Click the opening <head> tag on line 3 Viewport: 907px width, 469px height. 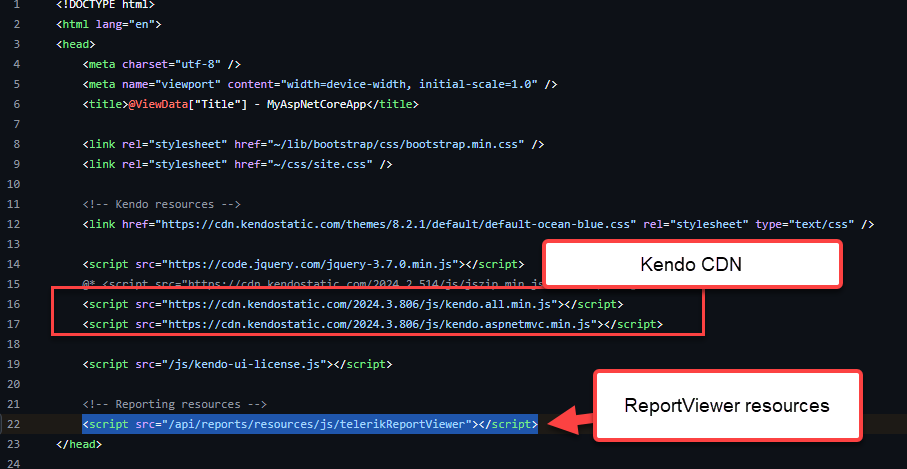[76, 44]
